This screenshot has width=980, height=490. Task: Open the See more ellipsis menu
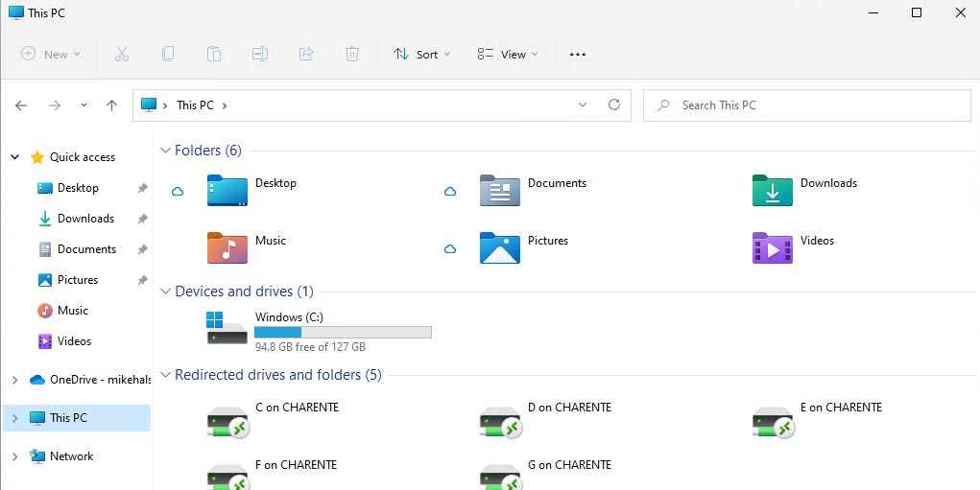578,55
